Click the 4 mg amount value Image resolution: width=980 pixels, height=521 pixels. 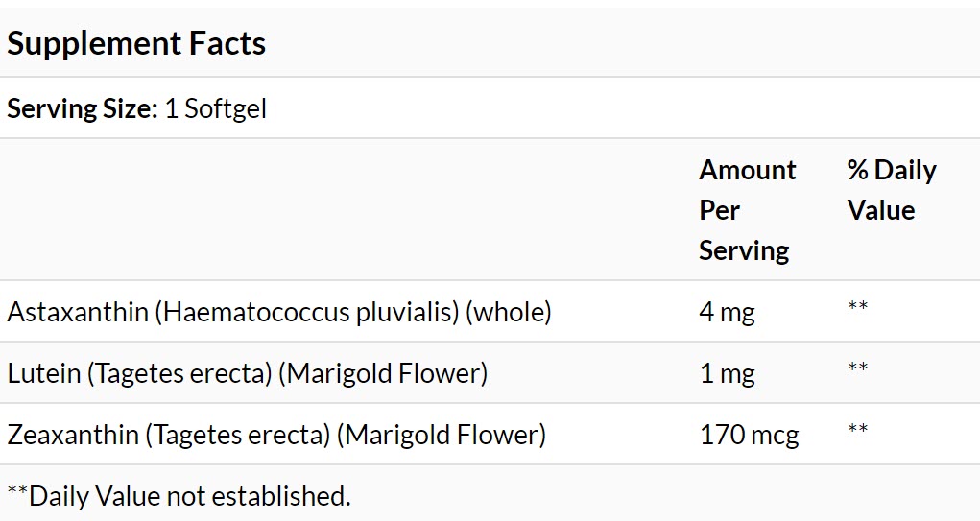pyautogui.click(x=727, y=311)
